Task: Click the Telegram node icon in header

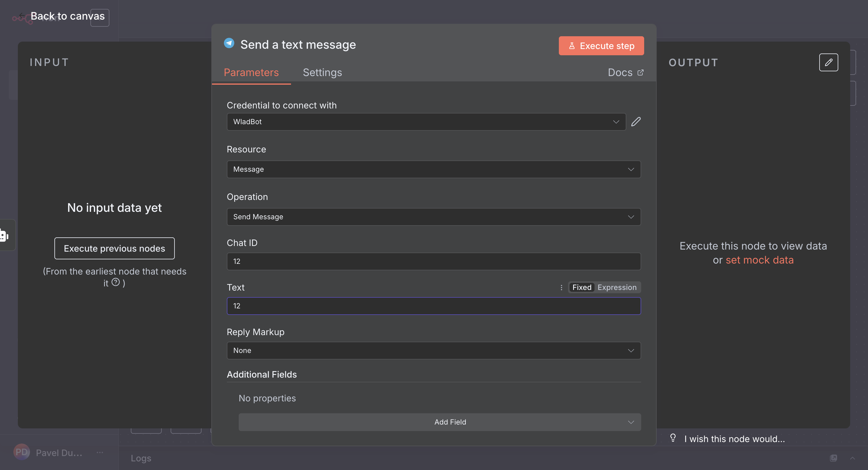Action: (229, 44)
